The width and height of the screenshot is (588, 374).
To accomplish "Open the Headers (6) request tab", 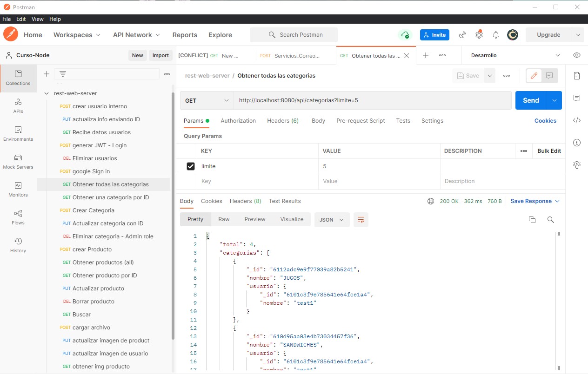I will (x=283, y=121).
